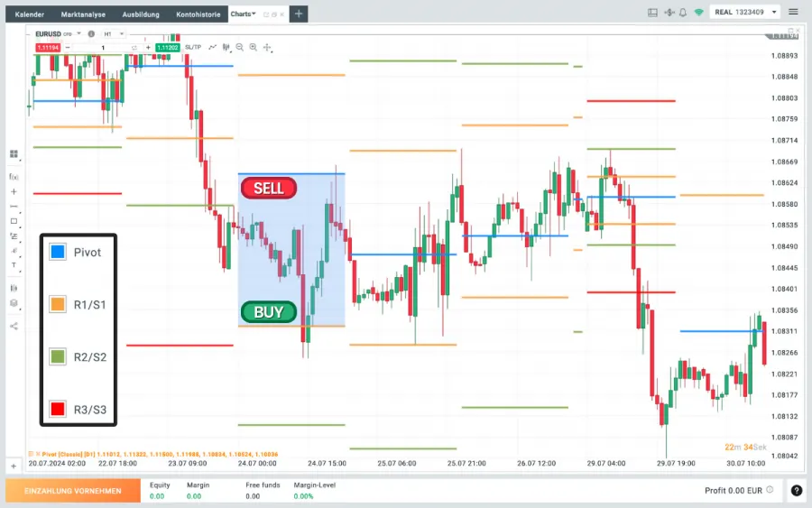
Task: Click the red sell price 1.11194
Action: tap(48, 48)
